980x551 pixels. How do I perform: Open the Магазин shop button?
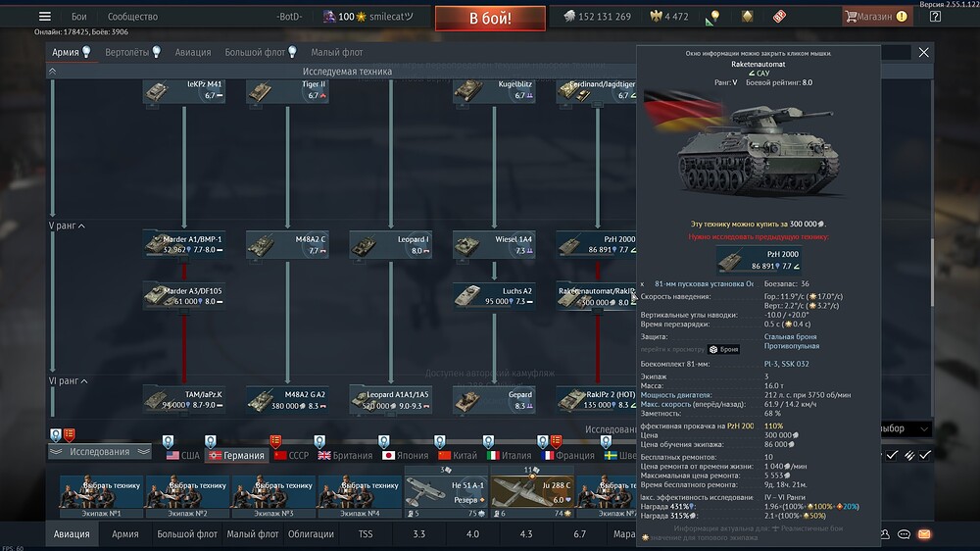pyautogui.click(x=877, y=17)
